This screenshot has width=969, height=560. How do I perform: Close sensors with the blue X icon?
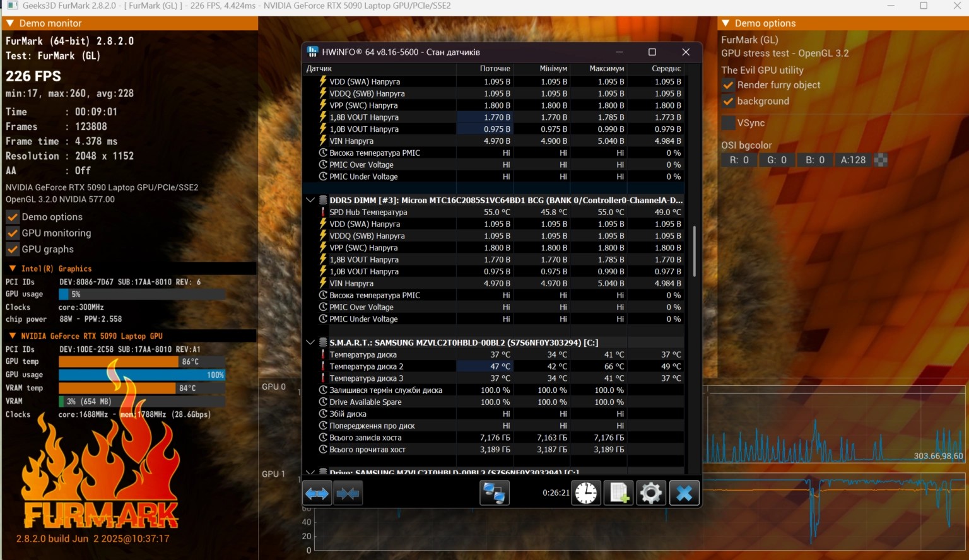(x=684, y=493)
